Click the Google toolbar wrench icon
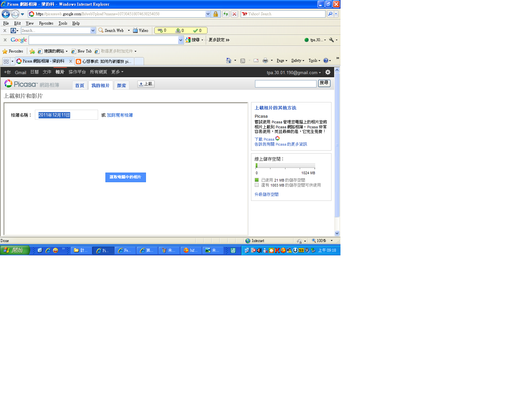This screenshot has width=532, height=399. pyautogui.click(x=332, y=40)
